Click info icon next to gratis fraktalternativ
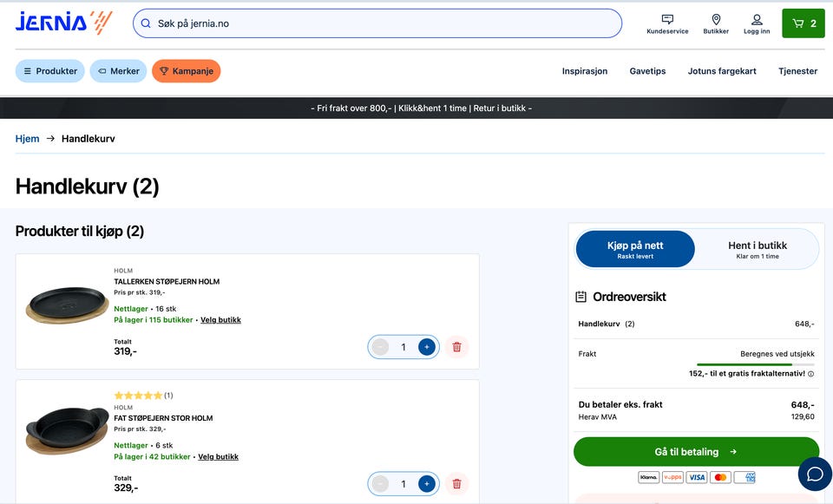 tap(810, 374)
